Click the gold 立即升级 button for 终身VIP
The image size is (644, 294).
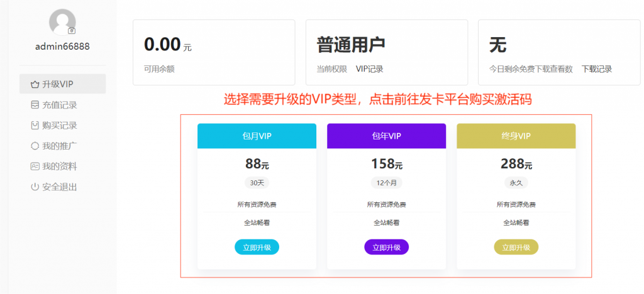[516, 248]
